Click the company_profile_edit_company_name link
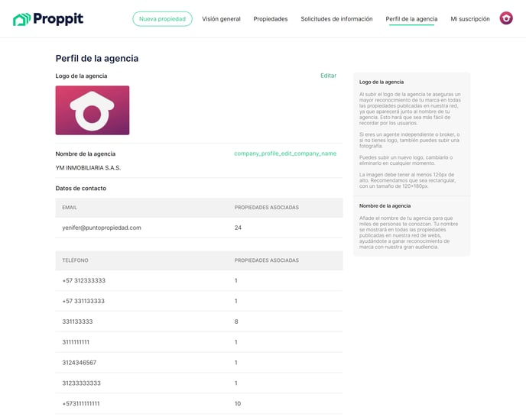Screen dimensions: 526x420 click(285, 153)
